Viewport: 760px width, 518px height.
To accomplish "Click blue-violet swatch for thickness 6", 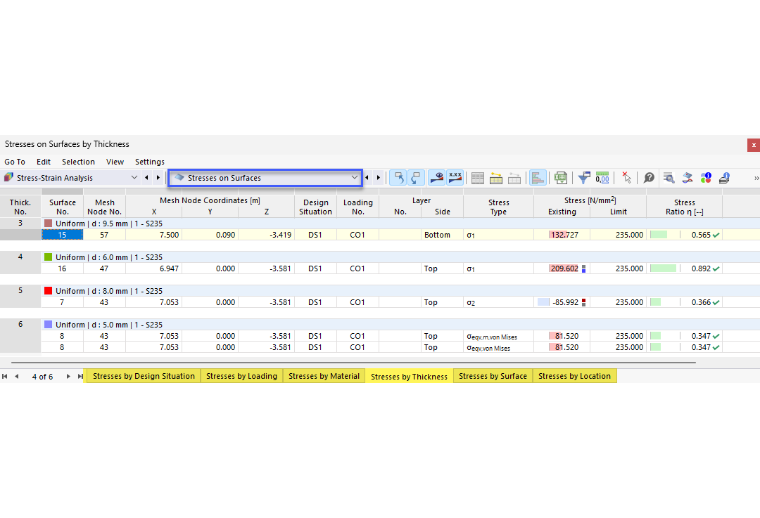I will (x=48, y=324).
